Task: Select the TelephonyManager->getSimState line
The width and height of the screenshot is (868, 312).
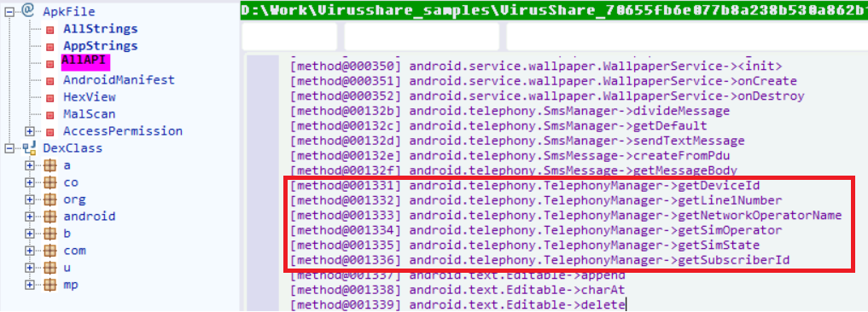Action: pyautogui.click(x=526, y=245)
